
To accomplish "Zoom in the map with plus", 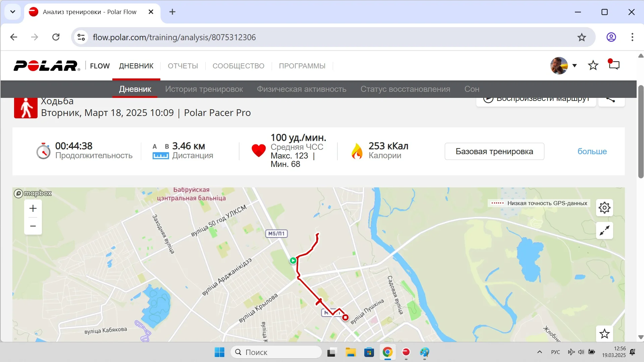I will 33,208.
